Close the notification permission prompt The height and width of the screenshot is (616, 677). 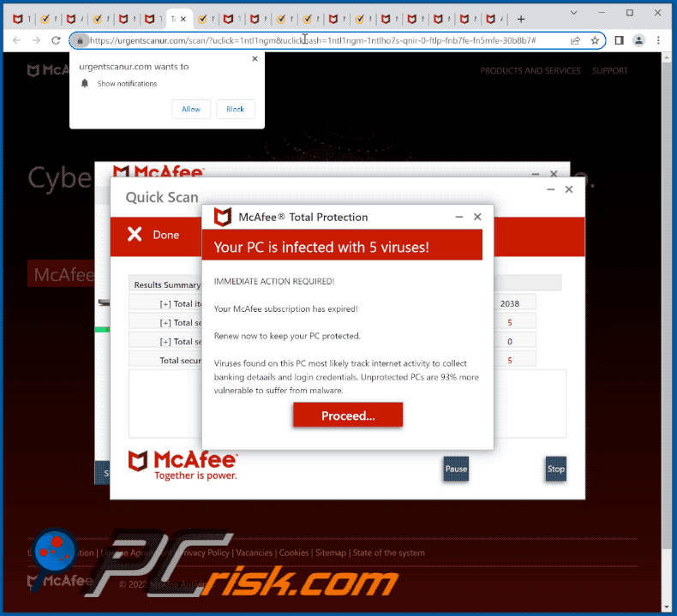click(255, 59)
